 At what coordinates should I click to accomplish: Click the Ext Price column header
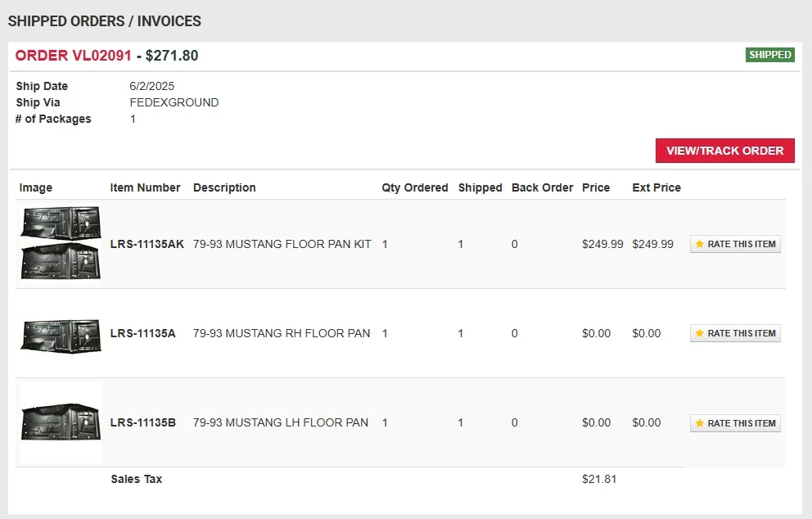point(656,187)
